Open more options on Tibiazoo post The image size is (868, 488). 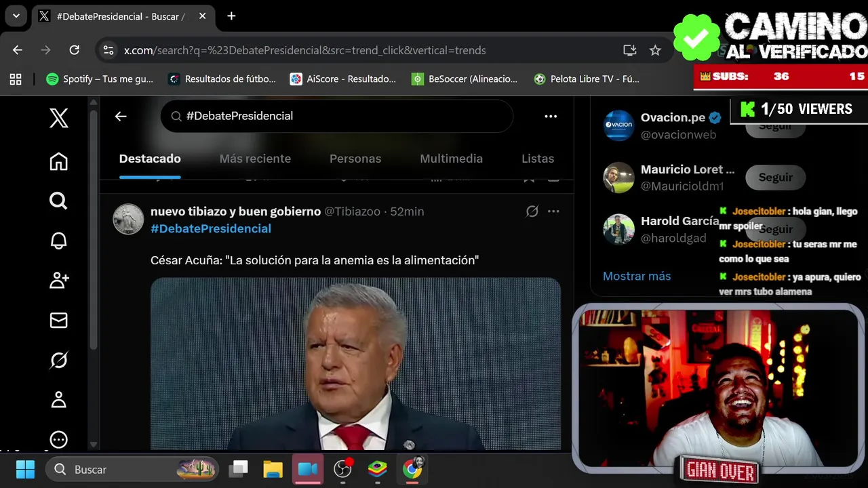(553, 211)
